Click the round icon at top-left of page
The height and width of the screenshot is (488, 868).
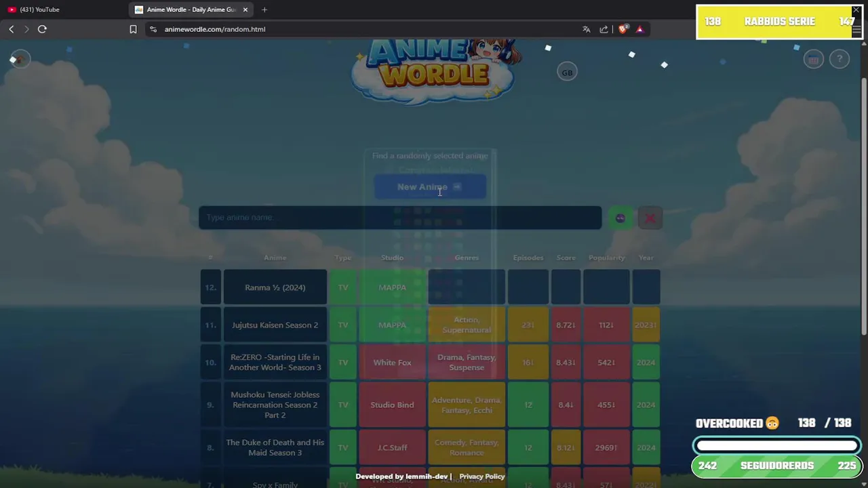[x=20, y=60]
